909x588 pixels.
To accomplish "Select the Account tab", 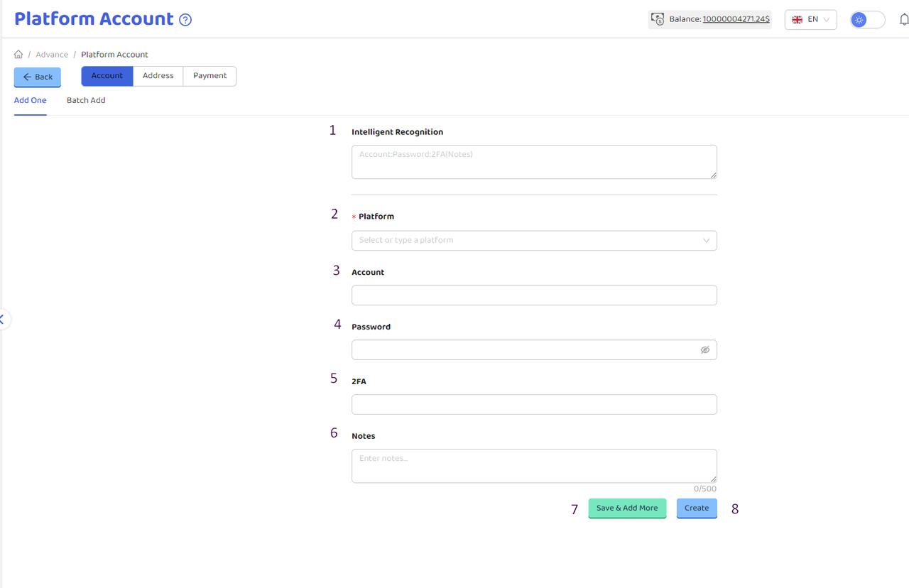I will click(107, 76).
